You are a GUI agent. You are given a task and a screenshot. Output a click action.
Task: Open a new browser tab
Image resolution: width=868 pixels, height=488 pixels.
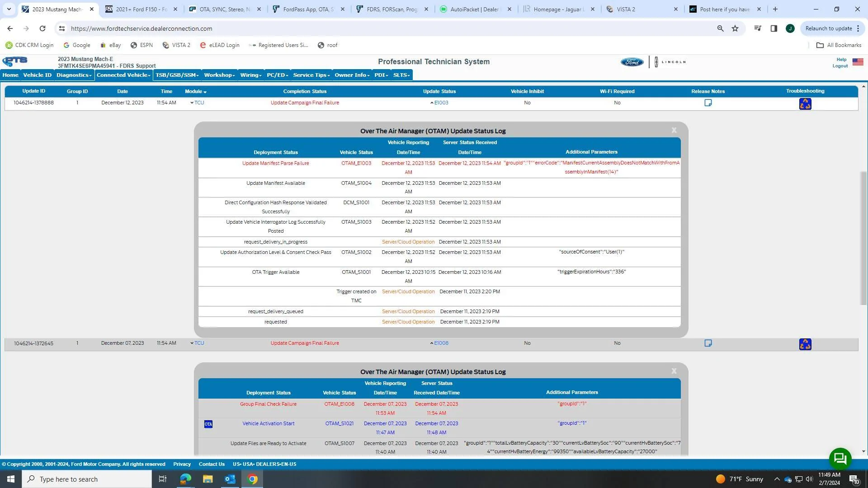click(x=775, y=9)
